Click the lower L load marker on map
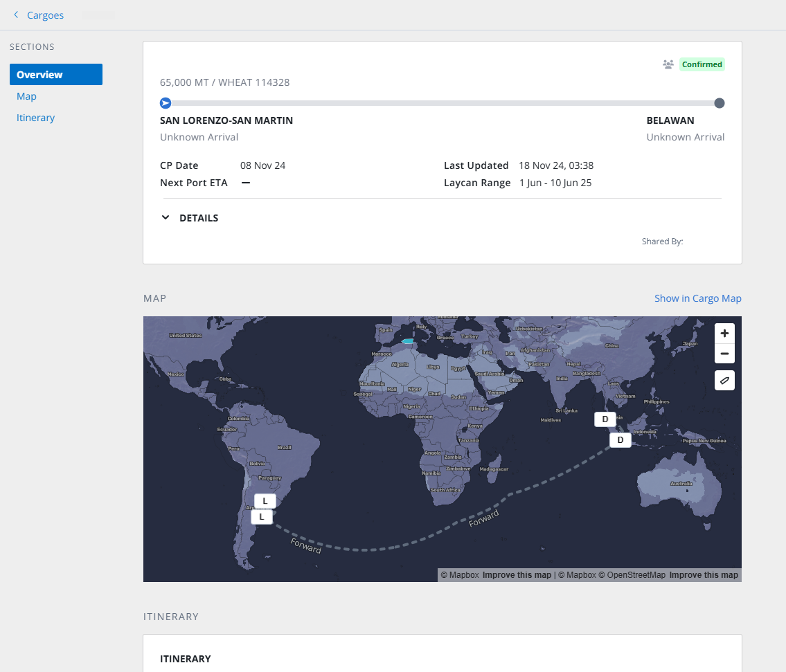 [262, 517]
